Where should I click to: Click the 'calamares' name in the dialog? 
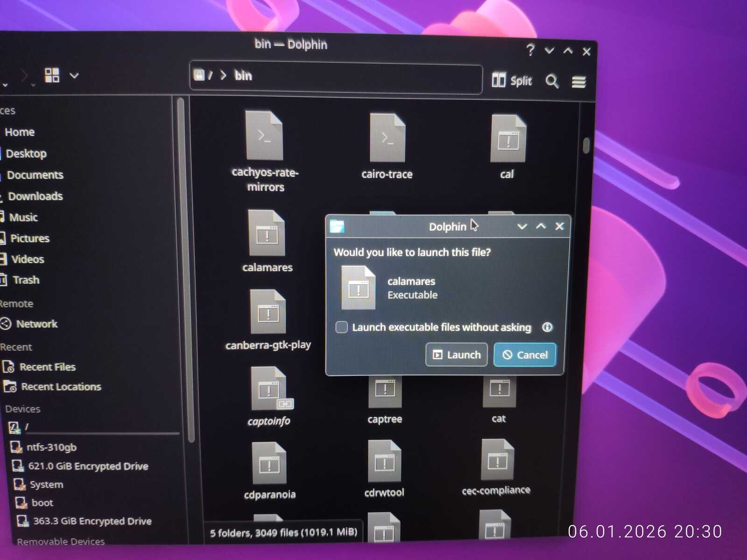point(411,281)
